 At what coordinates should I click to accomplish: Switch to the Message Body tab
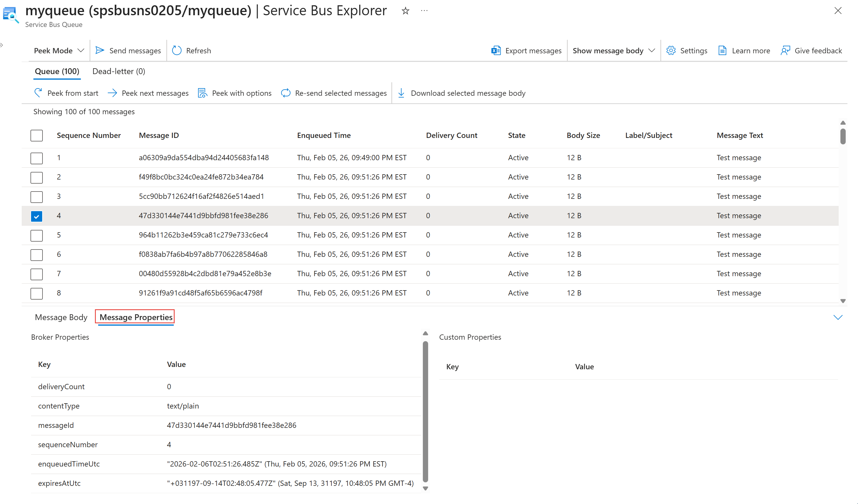tap(61, 317)
